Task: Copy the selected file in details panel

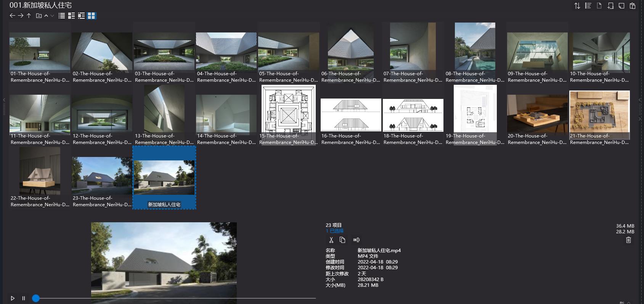Action: pyautogui.click(x=342, y=240)
